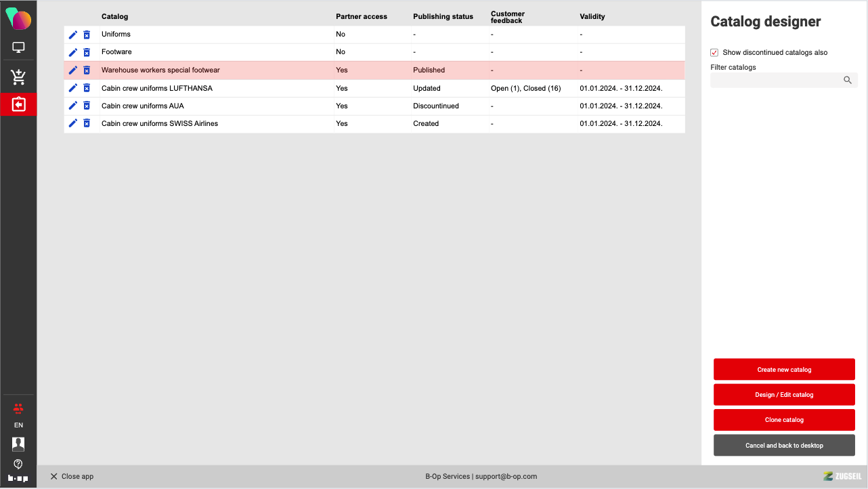Viewport: 868px width, 489px height.
Task: Delete Cabin crew uniforms SWISS Airlines catalog
Action: [x=87, y=123]
